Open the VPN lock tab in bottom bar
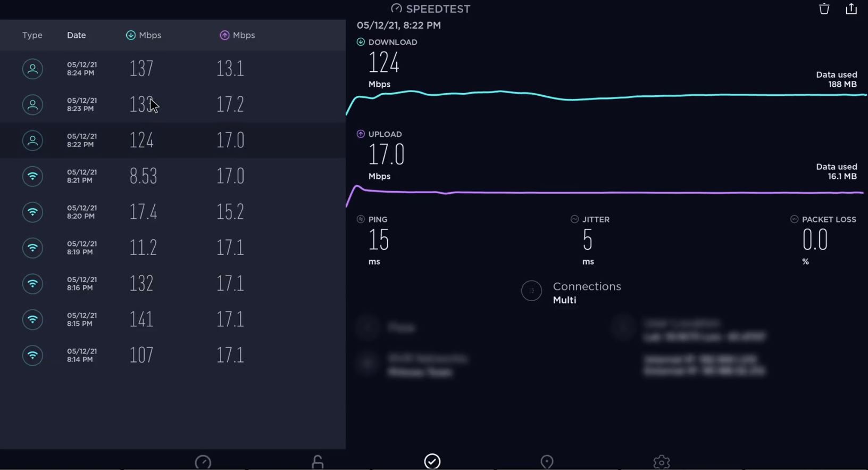868x470 pixels. click(x=318, y=462)
